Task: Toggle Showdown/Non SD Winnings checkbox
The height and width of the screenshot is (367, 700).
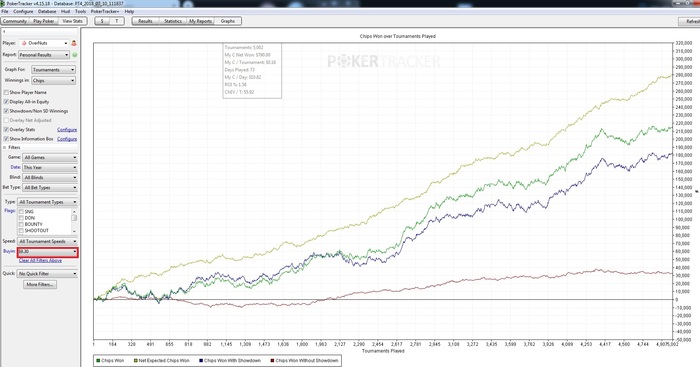Action: (x=6, y=111)
